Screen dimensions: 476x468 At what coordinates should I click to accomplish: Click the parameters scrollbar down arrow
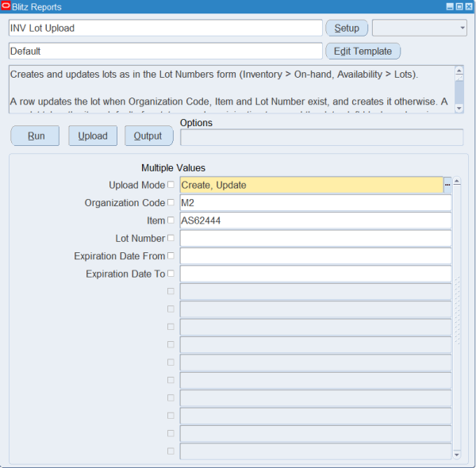(457, 455)
